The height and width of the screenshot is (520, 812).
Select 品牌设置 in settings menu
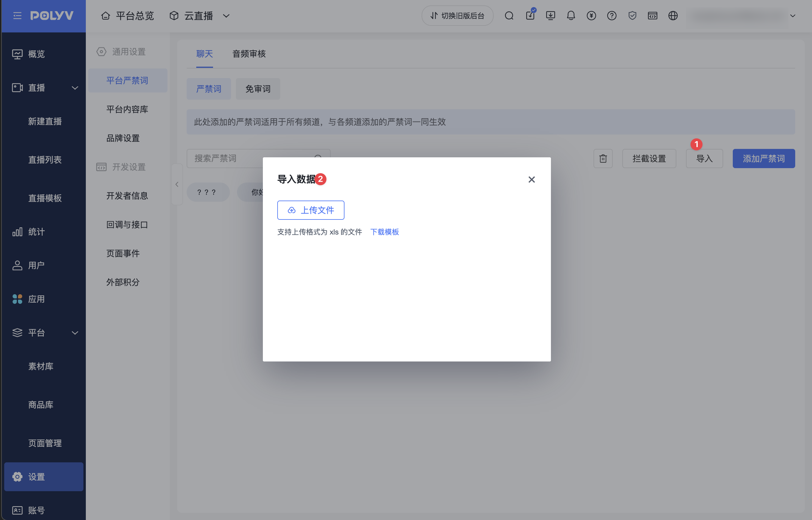pos(128,138)
